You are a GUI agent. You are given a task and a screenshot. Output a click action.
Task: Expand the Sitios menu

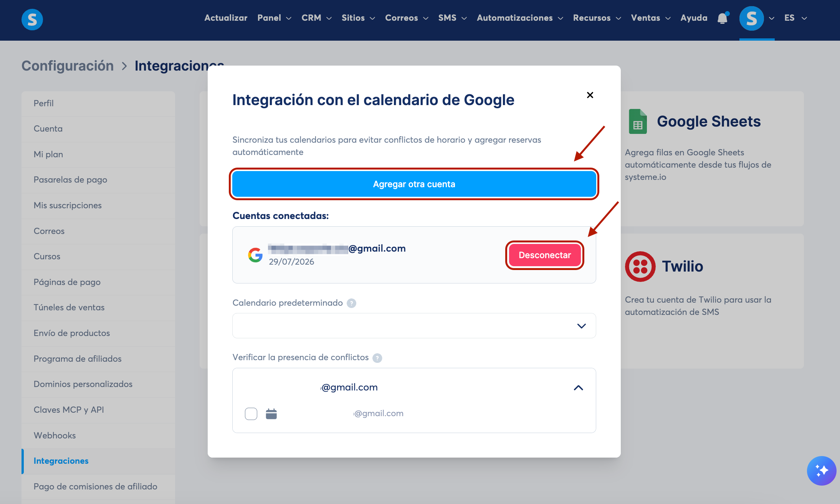pos(358,18)
